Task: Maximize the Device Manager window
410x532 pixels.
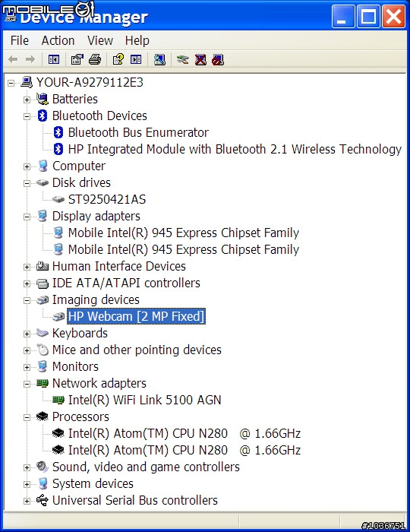Action: tap(368, 16)
